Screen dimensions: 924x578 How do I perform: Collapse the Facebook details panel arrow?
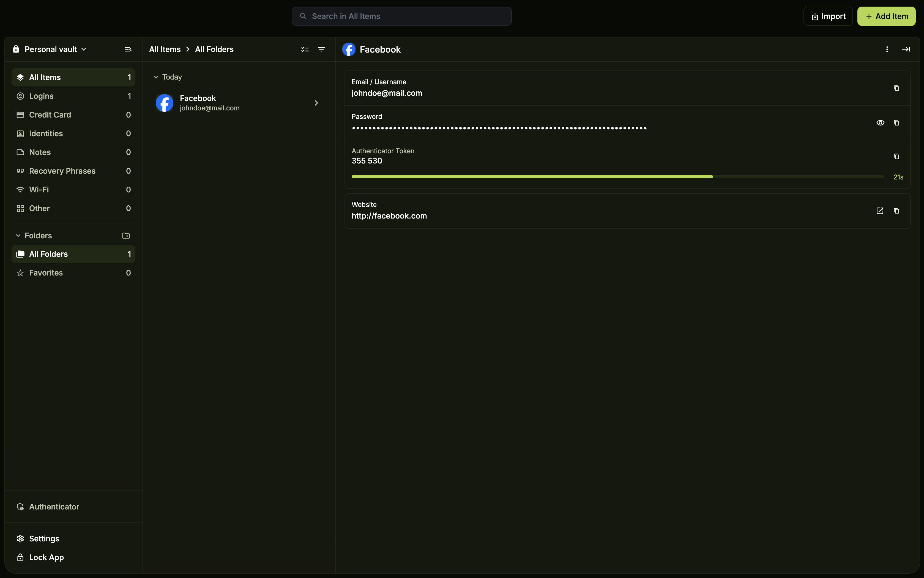pyautogui.click(x=906, y=49)
